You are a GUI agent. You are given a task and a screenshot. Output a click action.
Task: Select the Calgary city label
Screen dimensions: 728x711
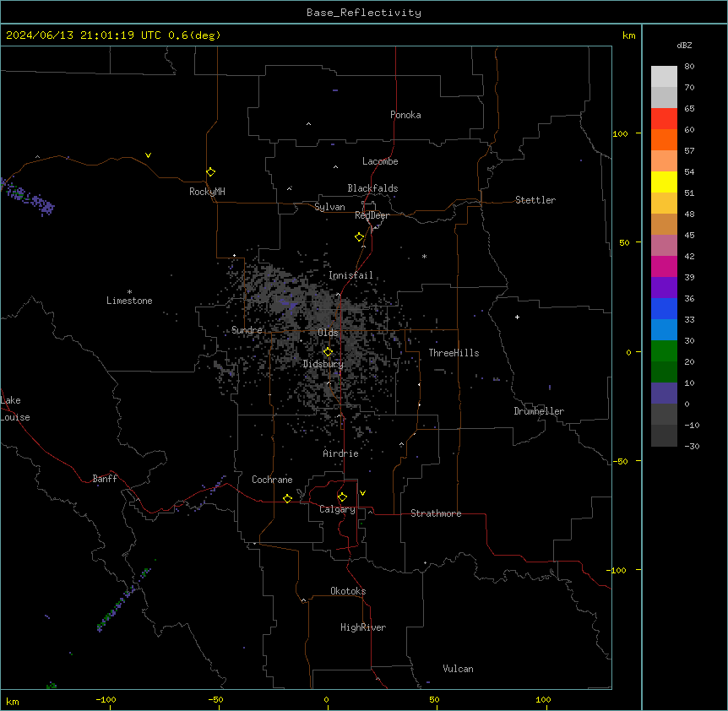pos(337,509)
